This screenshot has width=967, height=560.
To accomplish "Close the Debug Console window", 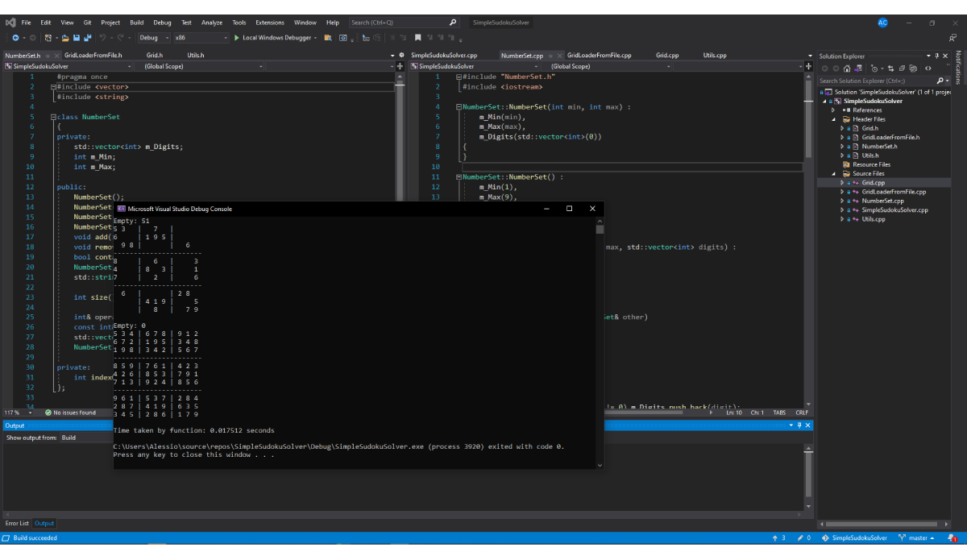I will coord(592,209).
